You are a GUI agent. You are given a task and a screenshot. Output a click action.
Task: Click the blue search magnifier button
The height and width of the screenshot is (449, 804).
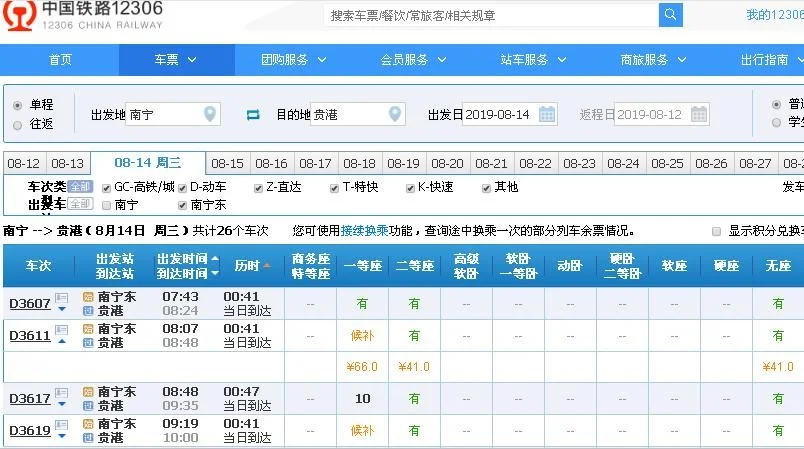pyautogui.click(x=670, y=15)
